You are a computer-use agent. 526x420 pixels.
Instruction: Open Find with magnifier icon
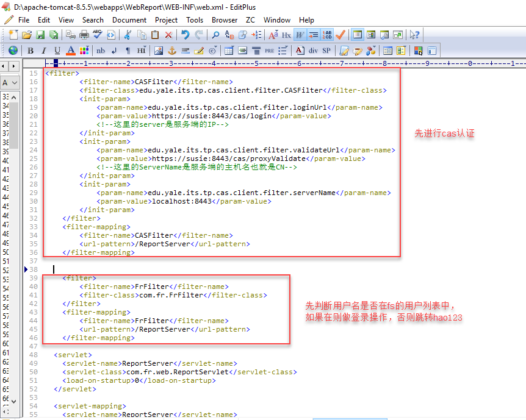click(x=215, y=35)
